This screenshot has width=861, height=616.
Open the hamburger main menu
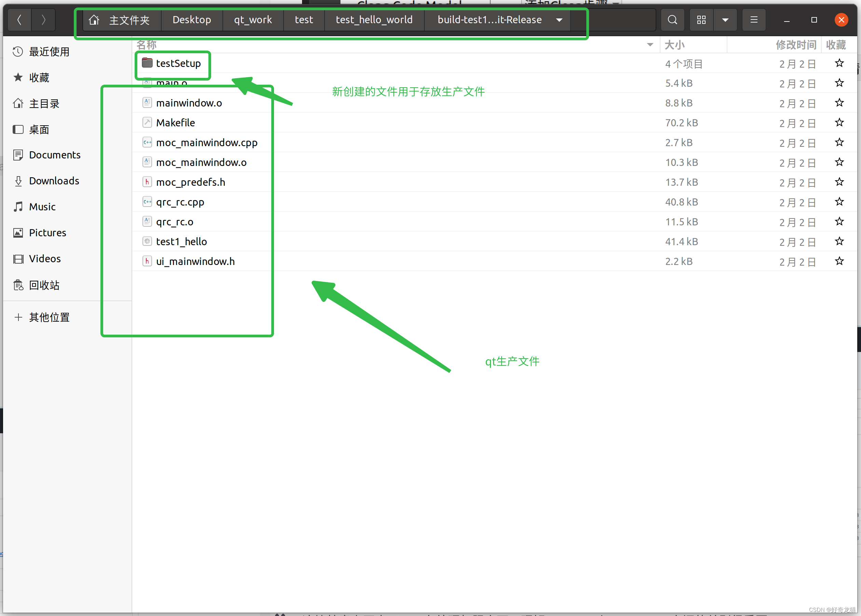[754, 20]
